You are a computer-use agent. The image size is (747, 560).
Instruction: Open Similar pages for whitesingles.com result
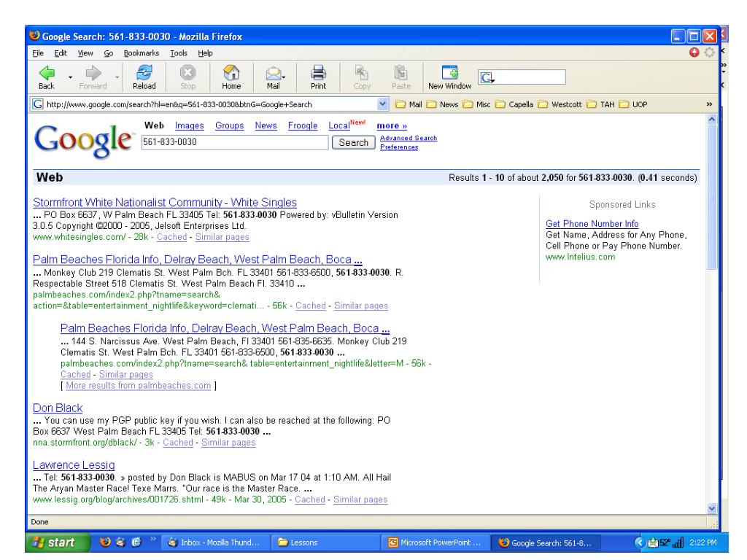(222, 237)
